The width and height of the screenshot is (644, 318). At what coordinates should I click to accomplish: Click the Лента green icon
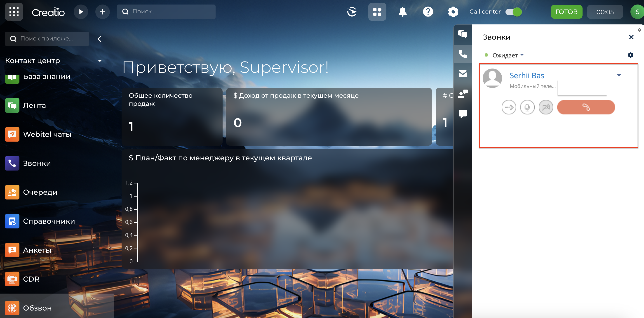12,105
